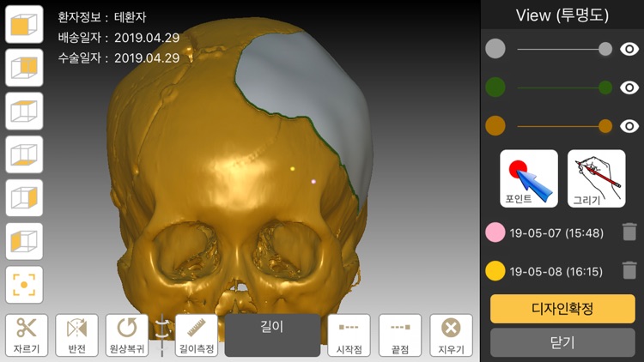Click the green transparency slider handle

[x=605, y=87]
